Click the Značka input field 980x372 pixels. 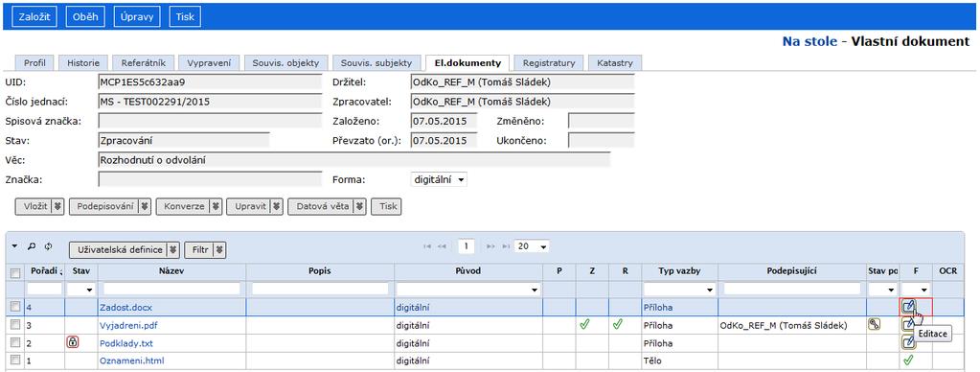click(x=210, y=179)
